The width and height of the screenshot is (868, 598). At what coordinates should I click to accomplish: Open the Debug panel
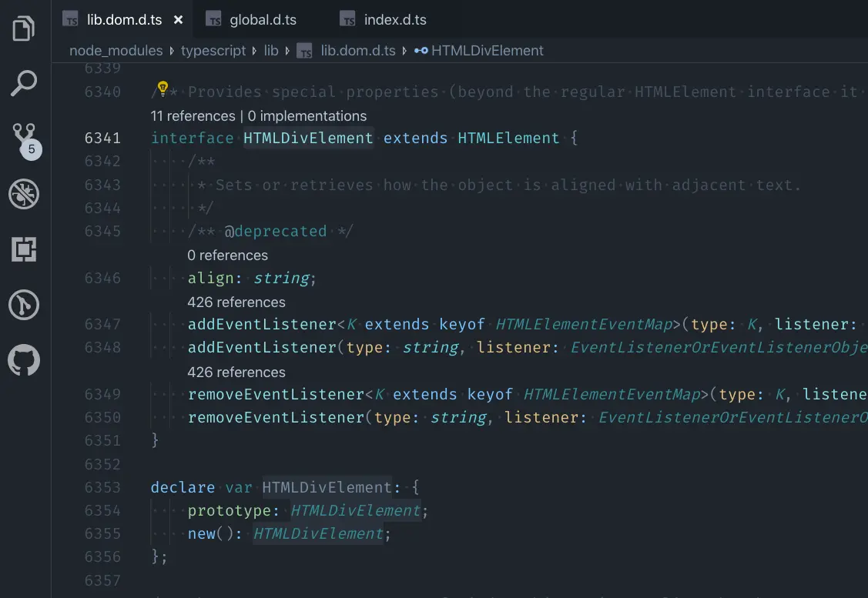[24, 194]
